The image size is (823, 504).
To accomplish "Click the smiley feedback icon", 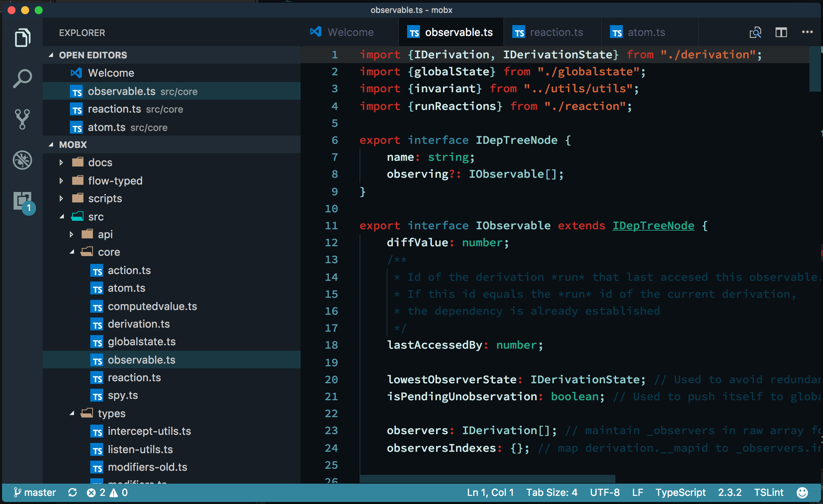I will coord(802,492).
